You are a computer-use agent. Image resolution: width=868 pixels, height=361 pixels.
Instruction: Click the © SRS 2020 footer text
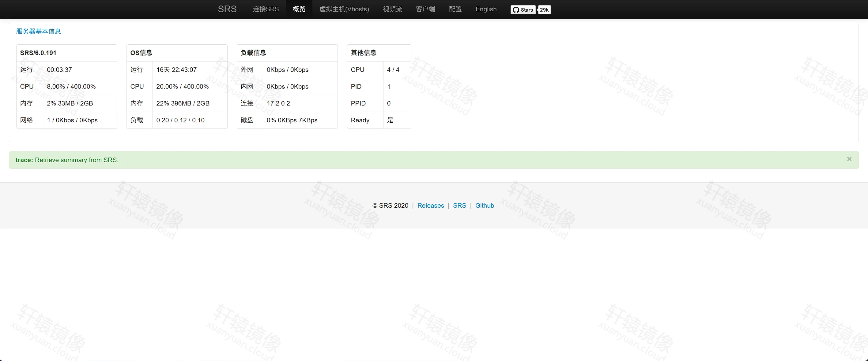(x=390, y=206)
